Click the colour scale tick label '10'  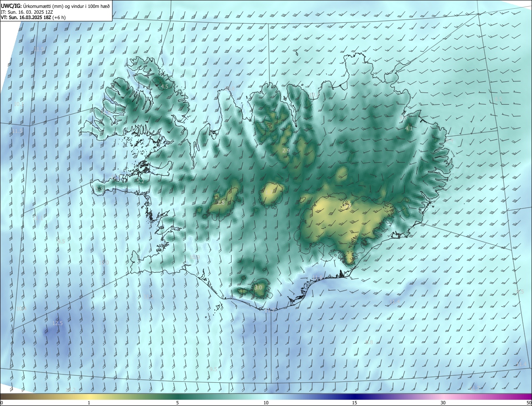pos(266,403)
